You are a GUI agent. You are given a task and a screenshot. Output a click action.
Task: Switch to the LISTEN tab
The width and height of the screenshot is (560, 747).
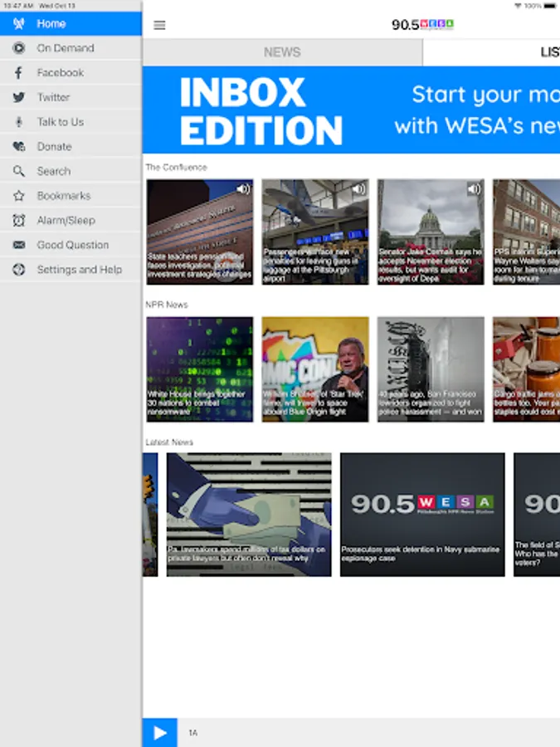491,52
